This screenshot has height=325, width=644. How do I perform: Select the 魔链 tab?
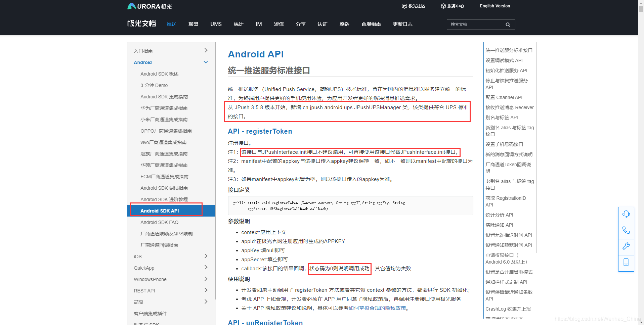344,24
